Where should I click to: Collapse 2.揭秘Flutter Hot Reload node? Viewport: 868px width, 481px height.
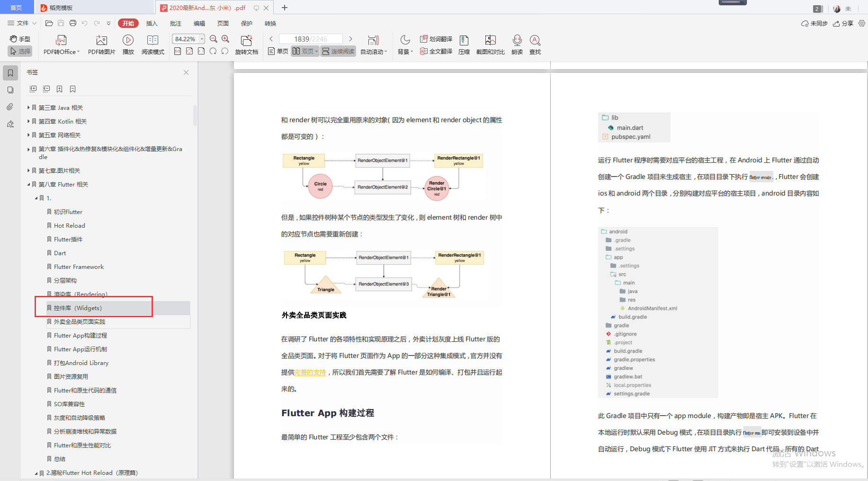(x=36, y=473)
